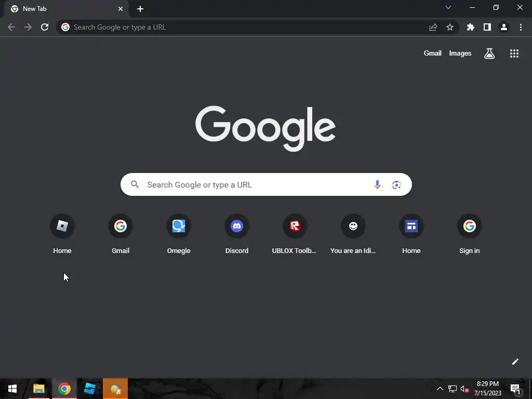532x399 pixels.
Task: Start voice search with the microphone icon
Action: click(x=377, y=184)
